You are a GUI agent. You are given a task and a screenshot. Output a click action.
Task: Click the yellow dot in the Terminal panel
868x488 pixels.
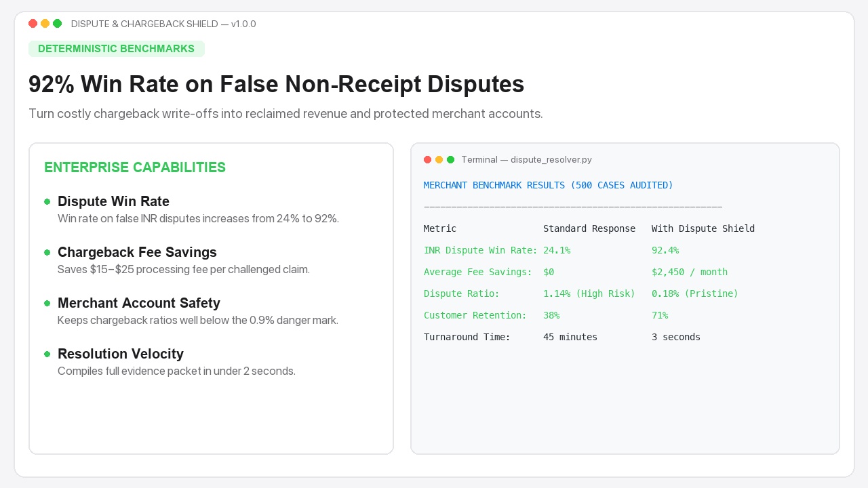pyautogui.click(x=439, y=160)
